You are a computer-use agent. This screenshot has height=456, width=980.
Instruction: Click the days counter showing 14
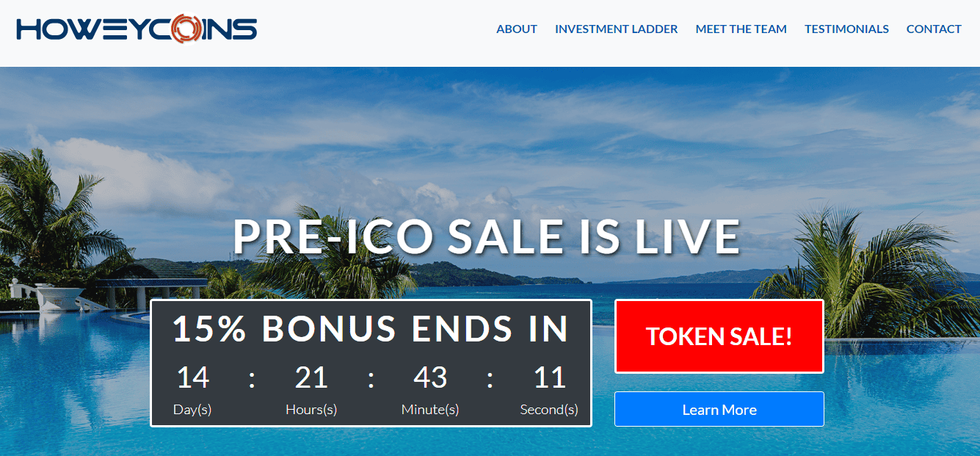(192, 377)
